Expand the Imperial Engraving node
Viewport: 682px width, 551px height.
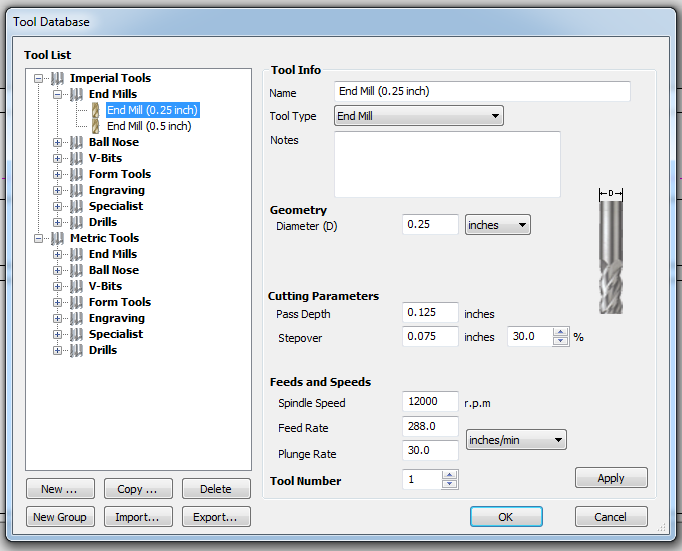coord(57,190)
